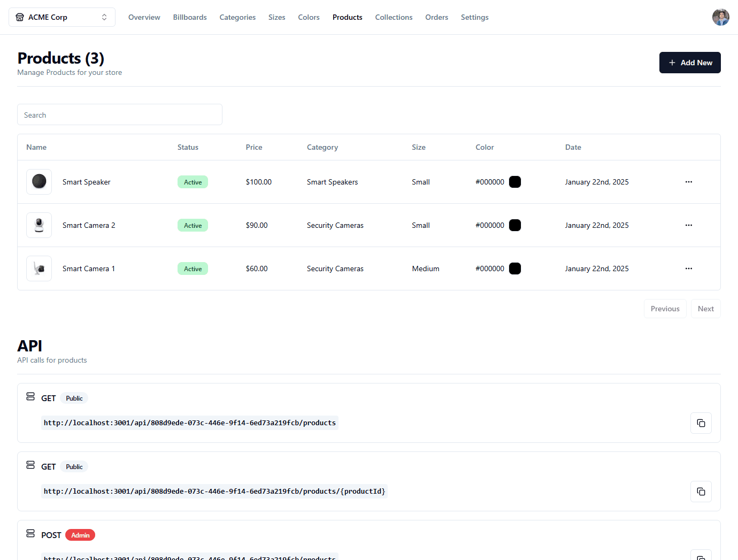Open the actions menu for Smart Speaker
This screenshot has width=738, height=560.
[x=688, y=182]
